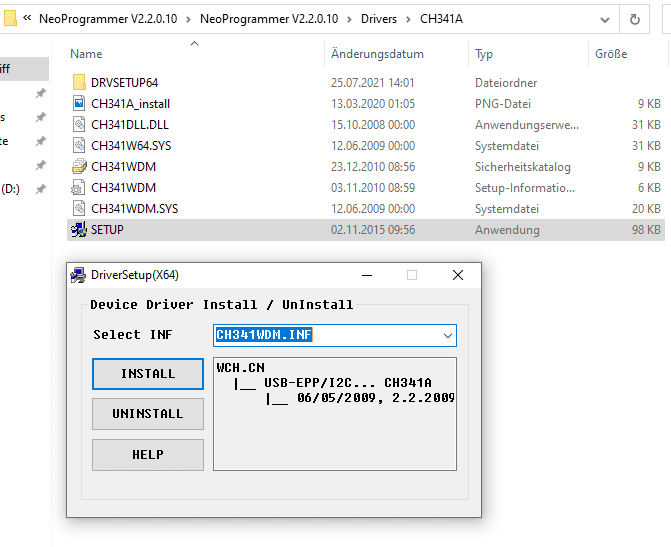Select the CH341WDM setup information icon
Screen dimensions: 671x547
[78, 187]
